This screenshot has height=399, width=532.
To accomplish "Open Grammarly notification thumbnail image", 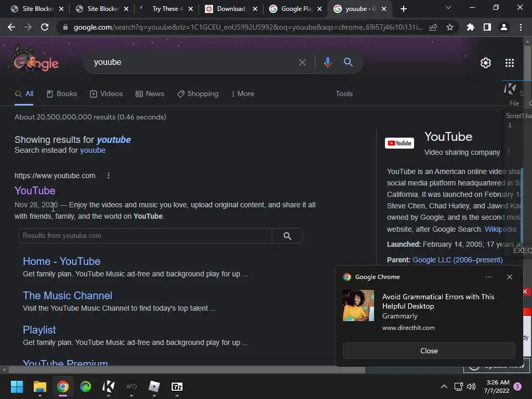I will click(x=358, y=305).
